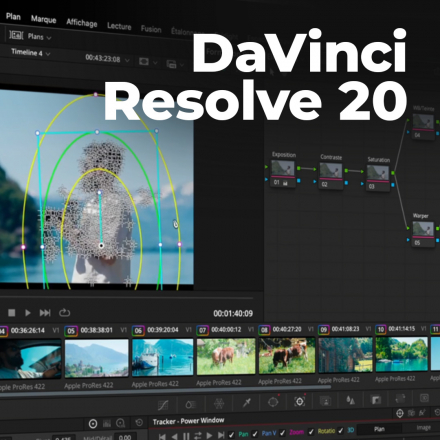
Task: Track to last frame in Tracker
Action: pyautogui.click(x=221, y=435)
